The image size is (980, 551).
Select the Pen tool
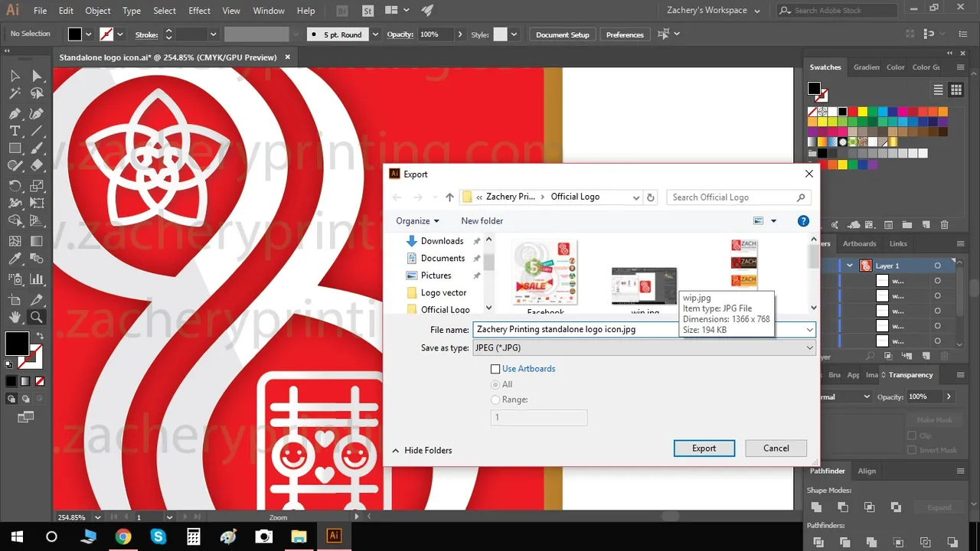click(x=15, y=113)
